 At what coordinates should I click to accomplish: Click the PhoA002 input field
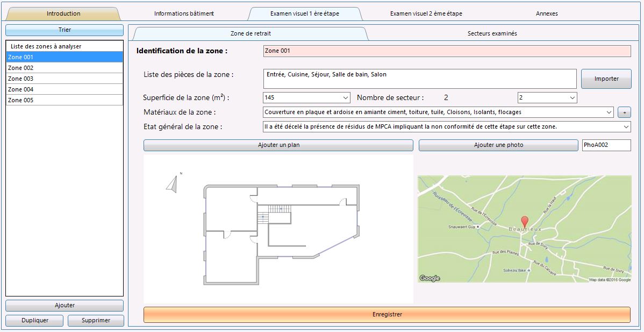click(x=607, y=145)
